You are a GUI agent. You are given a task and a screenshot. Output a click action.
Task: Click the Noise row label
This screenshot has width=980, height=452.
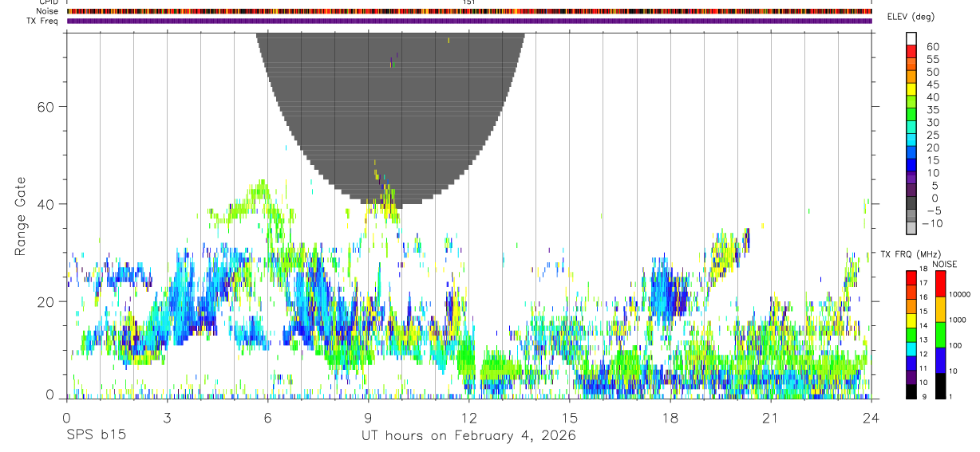click(46, 11)
